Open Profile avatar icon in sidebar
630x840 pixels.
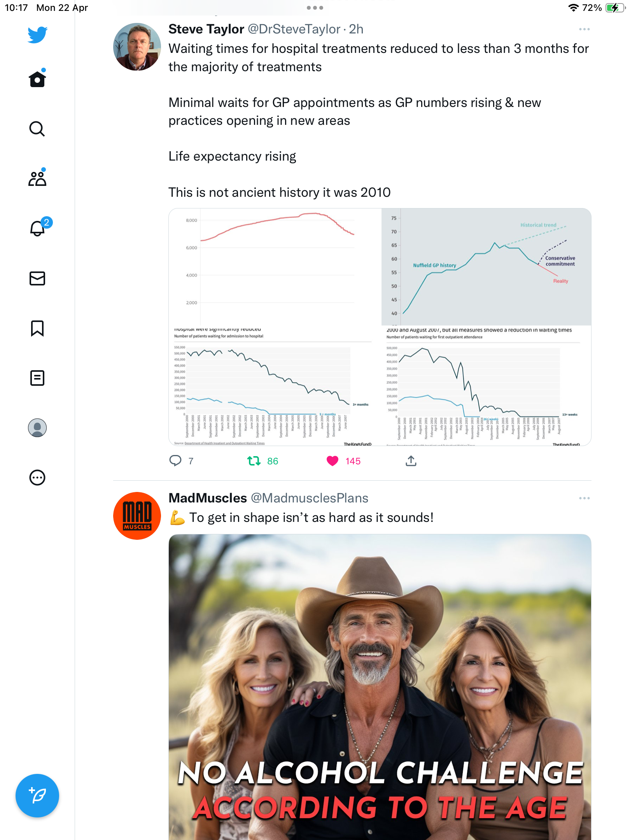[37, 428]
